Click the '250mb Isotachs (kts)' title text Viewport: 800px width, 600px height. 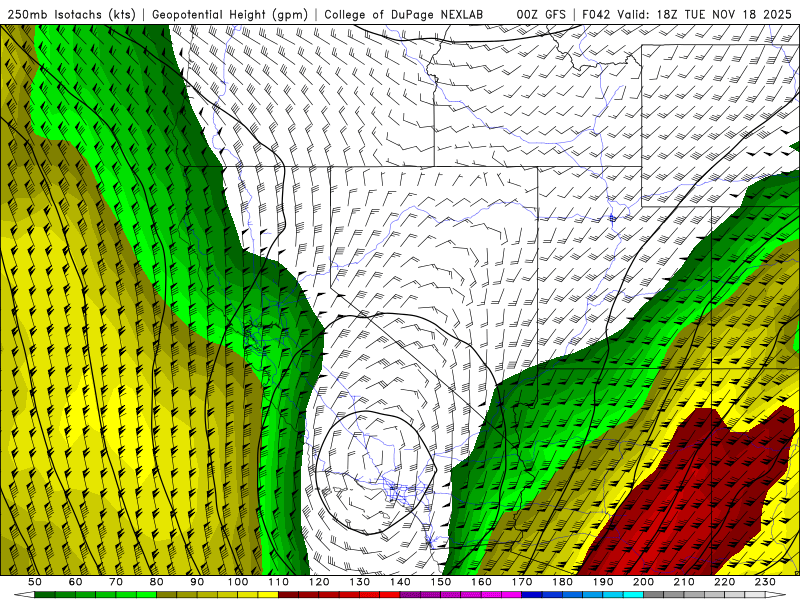coord(71,15)
